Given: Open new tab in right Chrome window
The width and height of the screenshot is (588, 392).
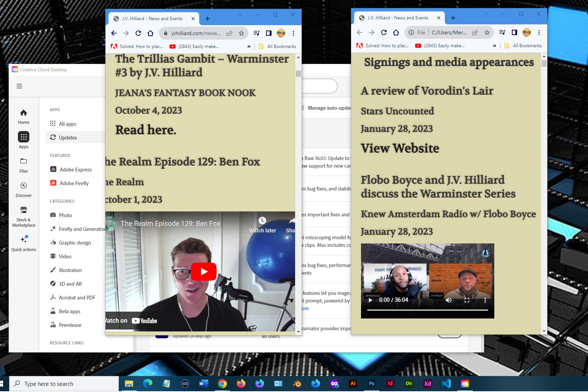Looking at the screenshot, I should tap(453, 18).
